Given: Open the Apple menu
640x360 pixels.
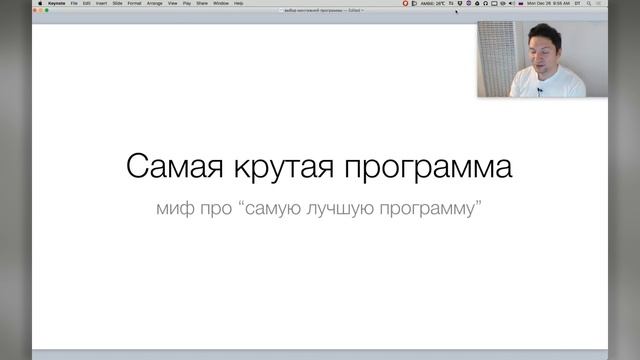Looking at the screenshot, I should [x=40, y=3].
